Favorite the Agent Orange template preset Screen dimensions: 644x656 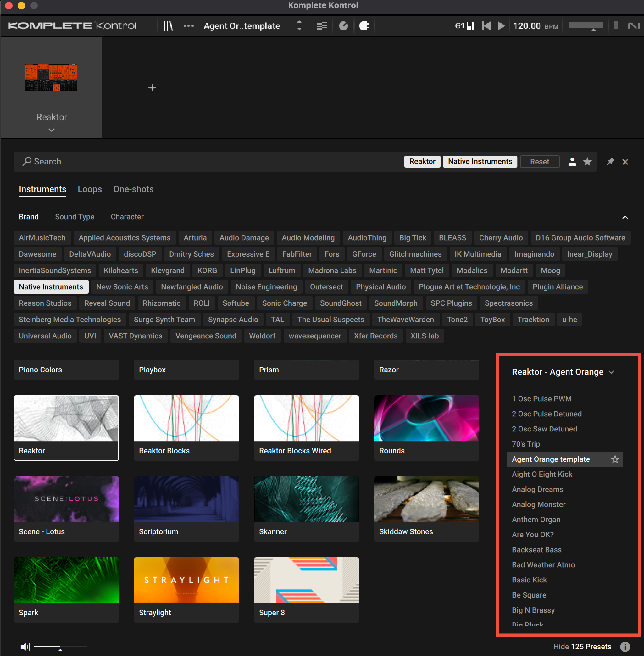(x=614, y=459)
